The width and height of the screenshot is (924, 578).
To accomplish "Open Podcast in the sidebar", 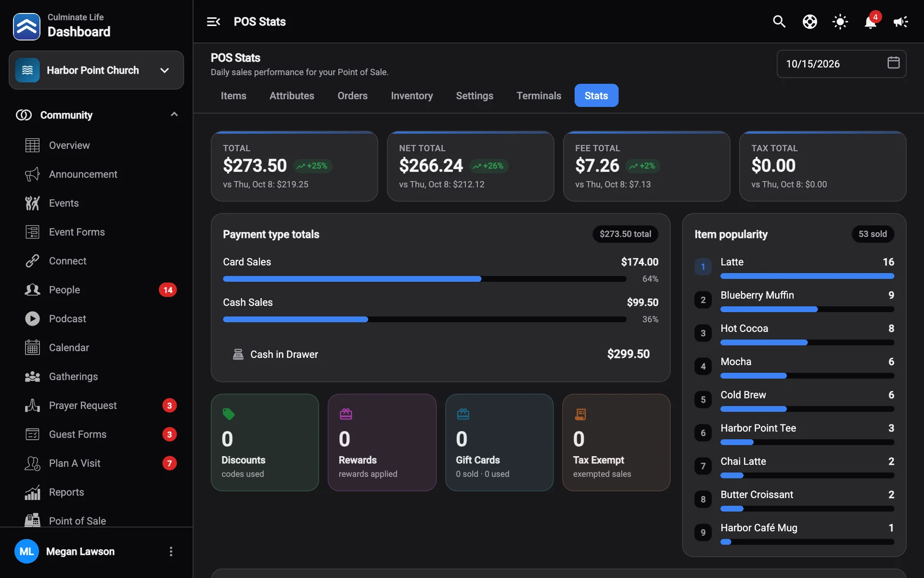I will 96,319.
